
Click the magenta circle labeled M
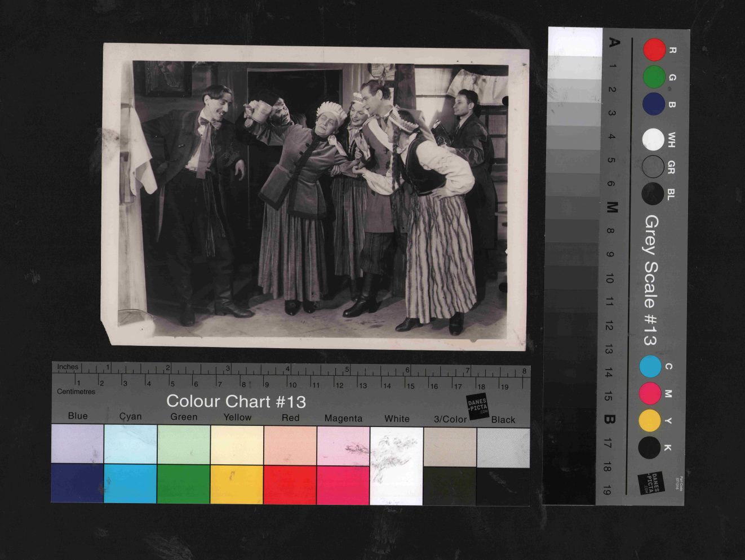point(650,393)
